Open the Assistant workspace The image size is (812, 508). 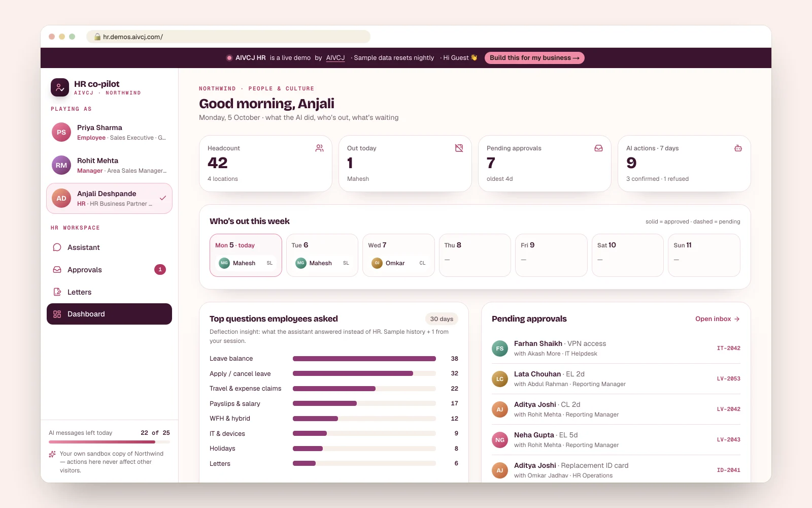109,247
